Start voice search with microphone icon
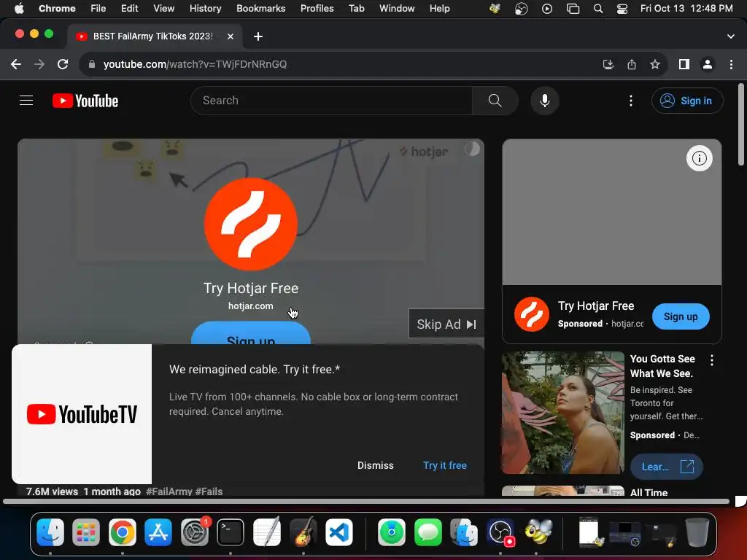This screenshot has height=560, width=747. click(x=544, y=101)
